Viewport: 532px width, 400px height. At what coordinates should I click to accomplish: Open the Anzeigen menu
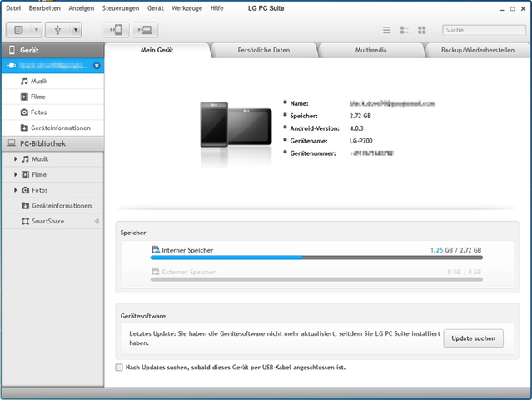pyautogui.click(x=82, y=8)
